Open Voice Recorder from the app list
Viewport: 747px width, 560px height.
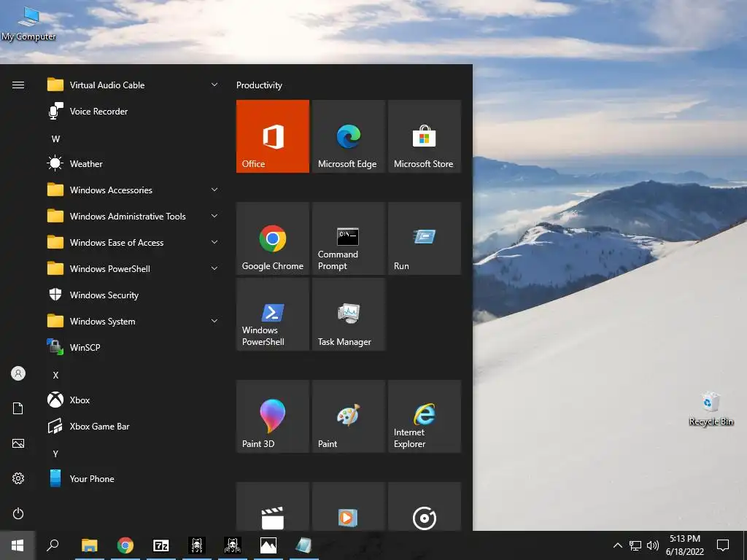point(133,112)
